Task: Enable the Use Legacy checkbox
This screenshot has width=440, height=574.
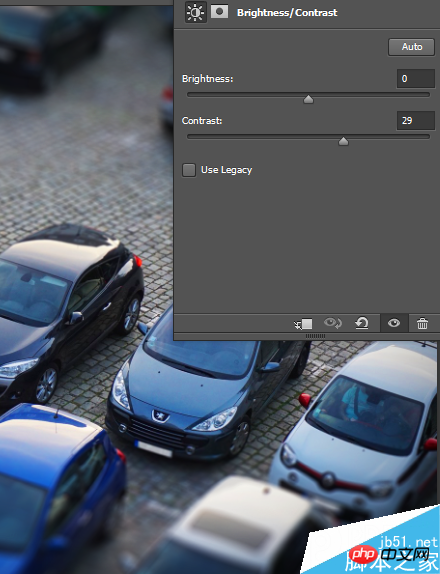Action: (189, 170)
